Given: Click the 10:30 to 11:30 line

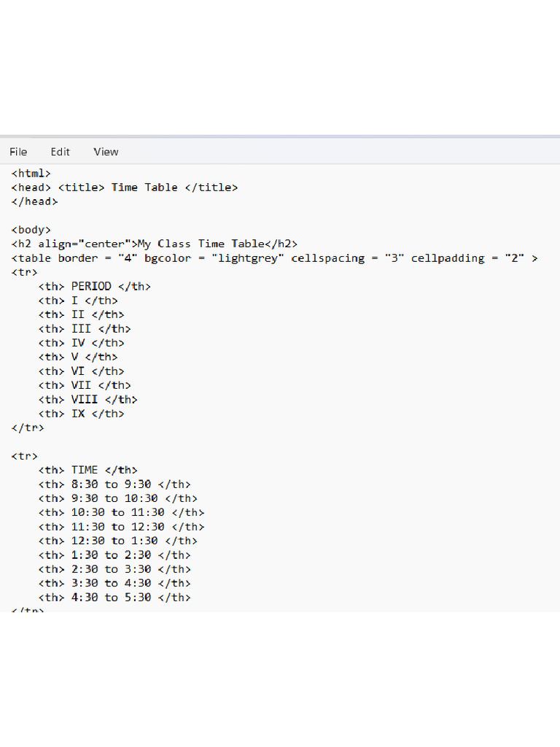Looking at the screenshot, I should tap(121, 513).
